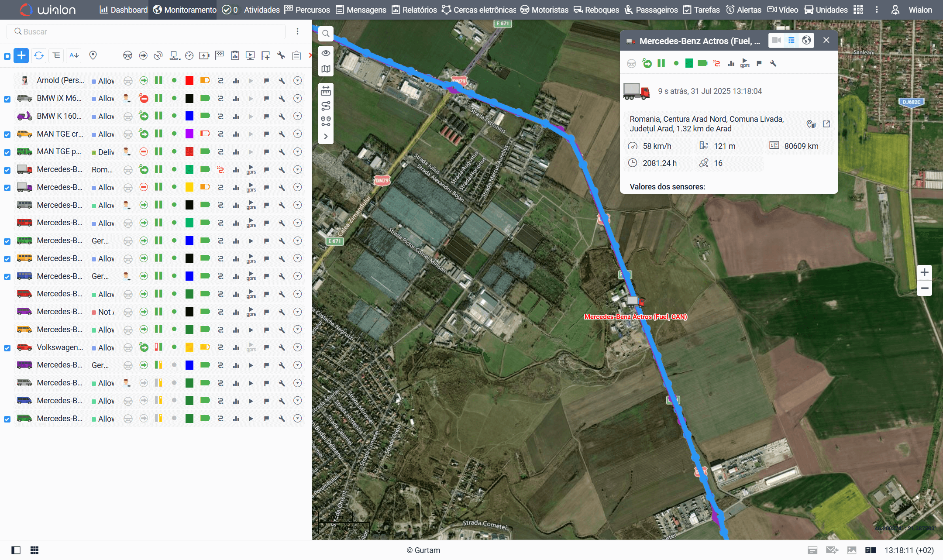
Task: Click the clock 13:18:11 (+02)
Action: 909,550
